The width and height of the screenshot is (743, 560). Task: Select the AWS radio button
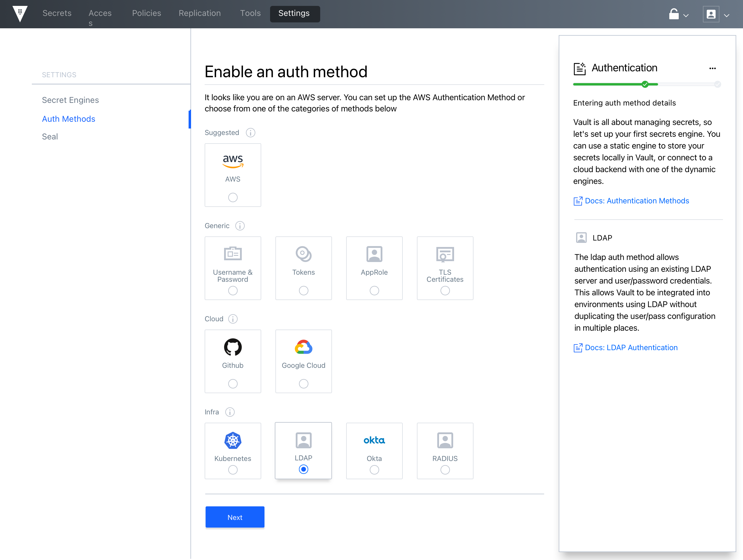coord(233,197)
